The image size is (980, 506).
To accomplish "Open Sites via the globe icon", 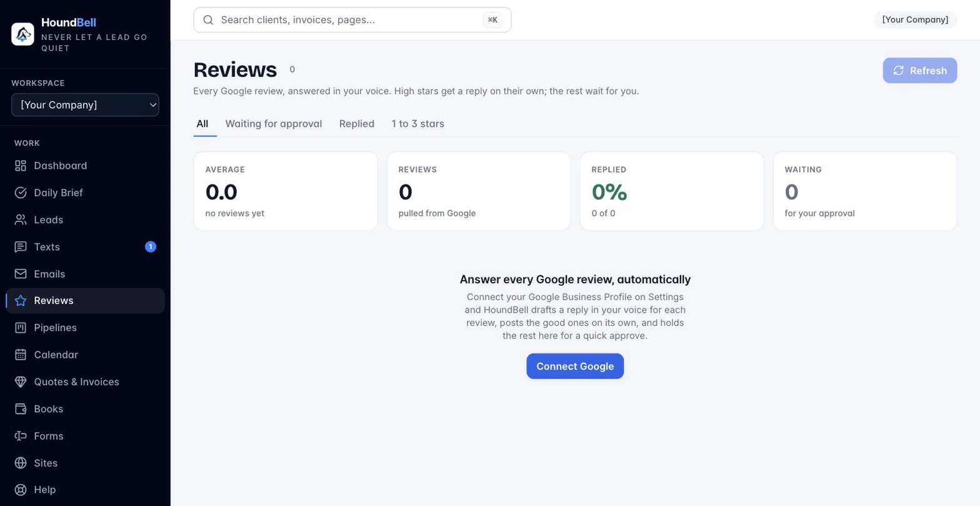I will [x=21, y=463].
